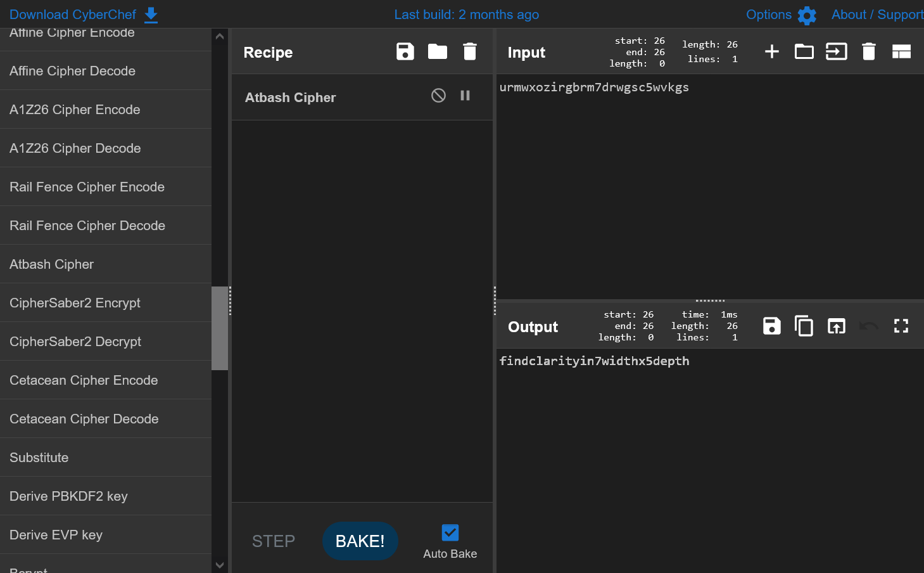Select Rail Fence Cipher Decode operation

point(106,226)
